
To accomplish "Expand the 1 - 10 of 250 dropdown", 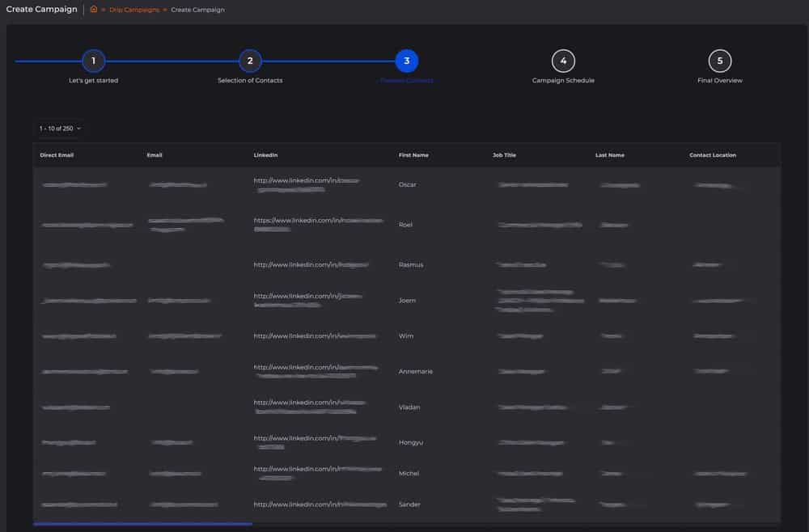I will (60, 128).
